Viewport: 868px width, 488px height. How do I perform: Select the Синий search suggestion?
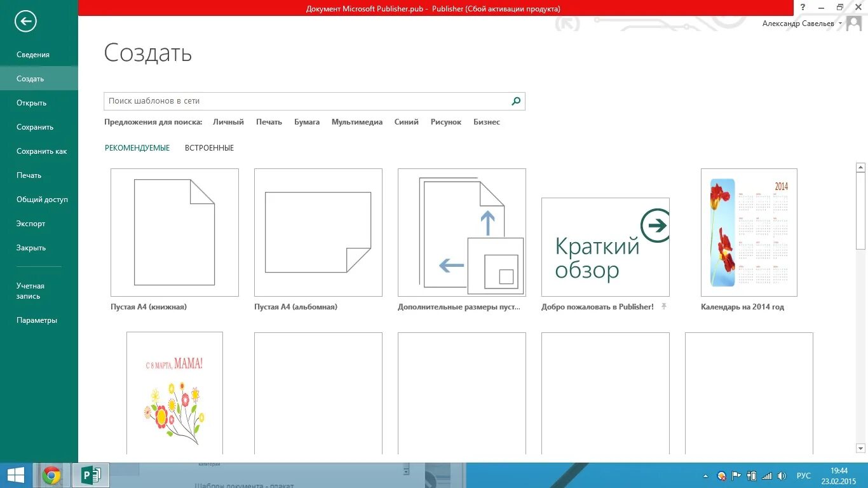406,122
